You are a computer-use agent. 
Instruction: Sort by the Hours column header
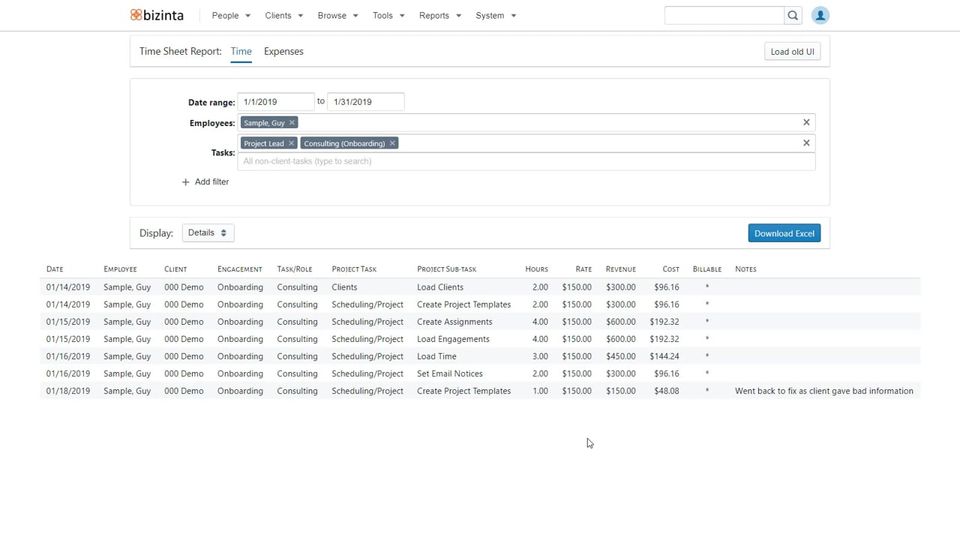(x=536, y=269)
